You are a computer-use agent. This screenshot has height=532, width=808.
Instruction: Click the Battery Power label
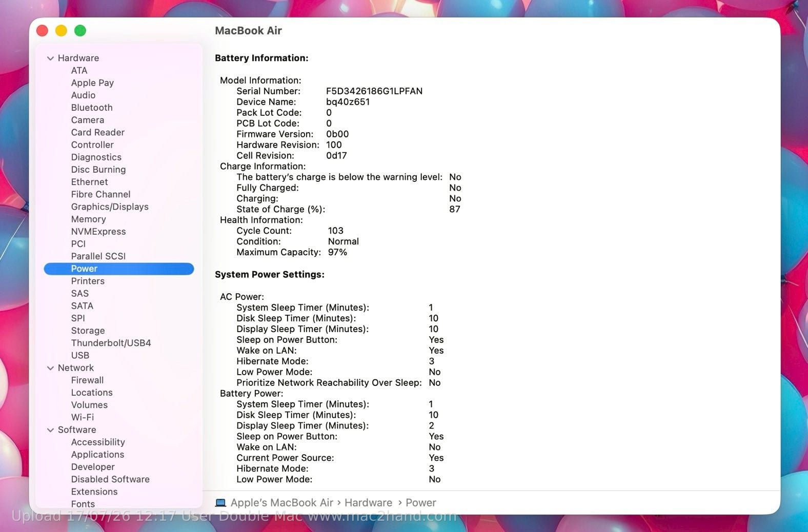coord(251,393)
